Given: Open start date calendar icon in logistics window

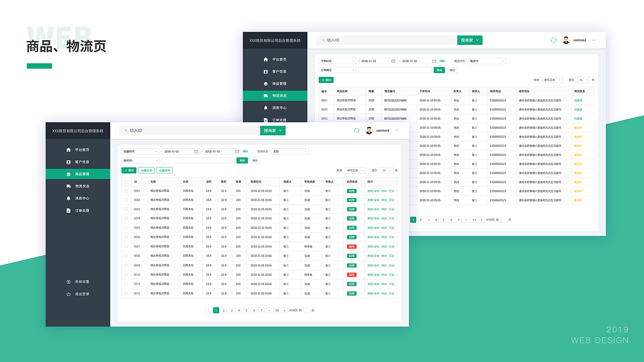Looking at the screenshot, I should click(393, 61).
